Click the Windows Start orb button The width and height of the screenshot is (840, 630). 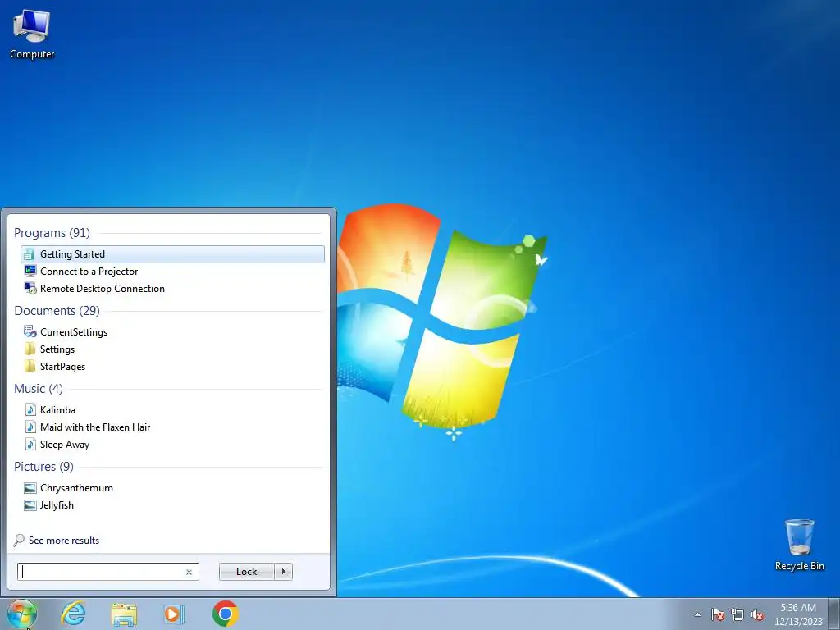(22, 614)
